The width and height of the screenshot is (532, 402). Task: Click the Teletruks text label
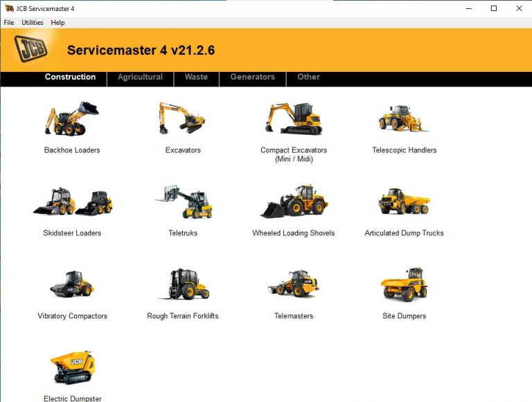pyautogui.click(x=183, y=233)
